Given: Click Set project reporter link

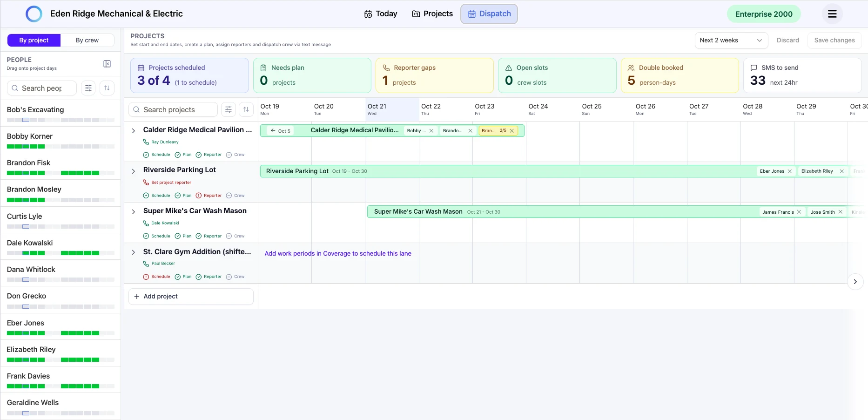Looking at the screenshot, I should point(171,183).
